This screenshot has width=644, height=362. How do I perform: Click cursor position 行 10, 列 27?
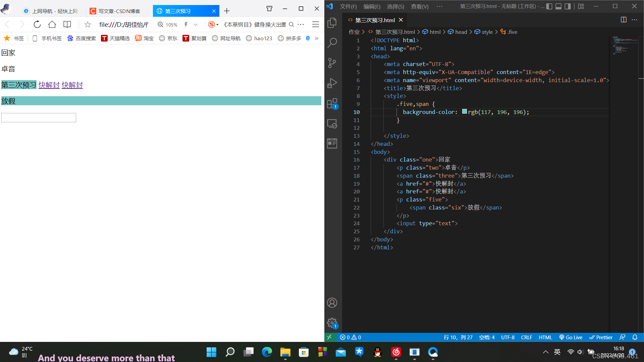tap(458, 337)
